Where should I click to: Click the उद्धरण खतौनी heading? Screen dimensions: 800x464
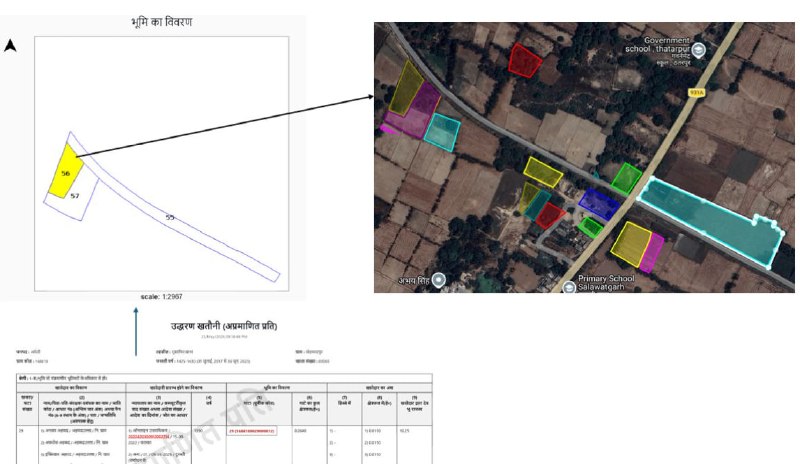(224, 326)
